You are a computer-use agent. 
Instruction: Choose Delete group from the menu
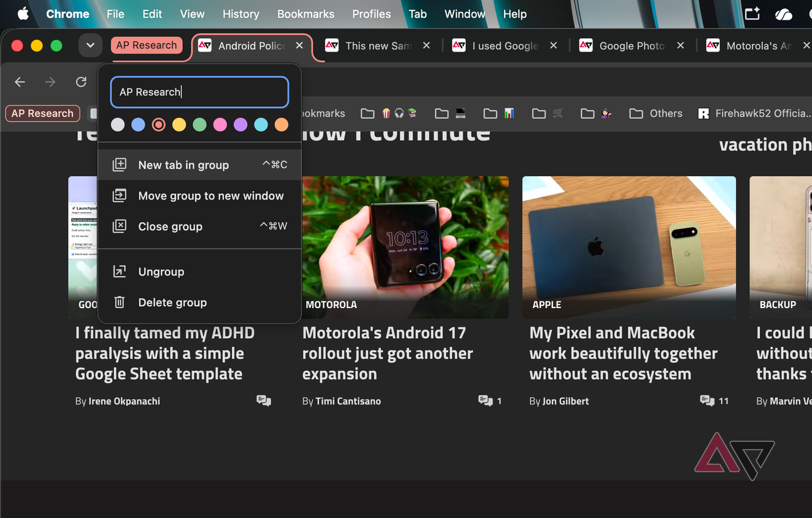(x=199, y=302)
